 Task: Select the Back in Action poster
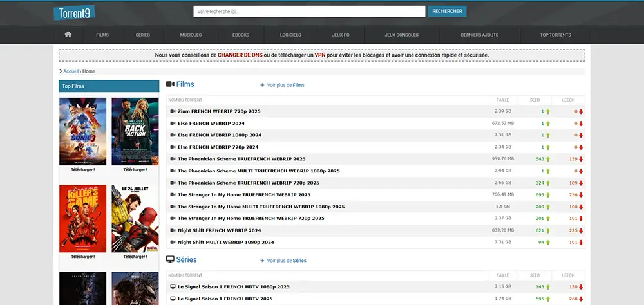[135, 131]
